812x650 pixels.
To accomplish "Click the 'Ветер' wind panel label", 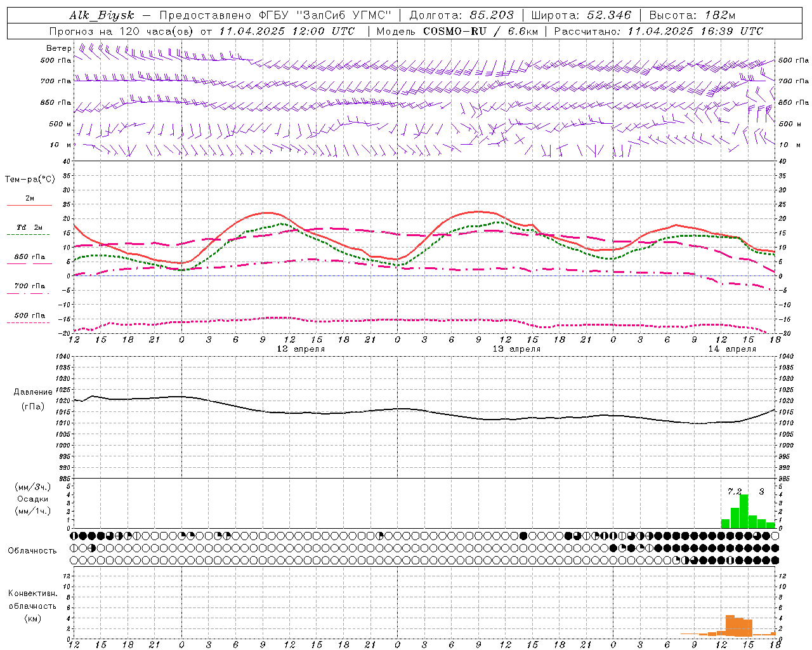I will click(59, 48).
